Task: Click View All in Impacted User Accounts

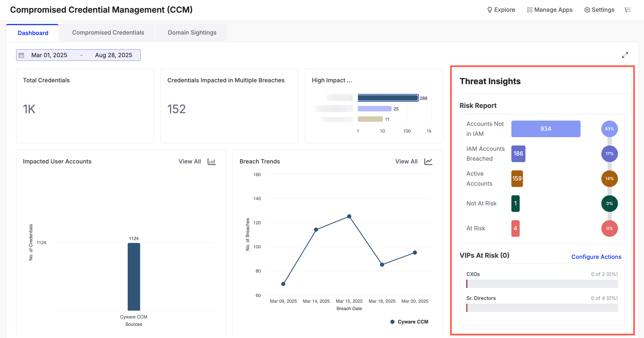Action: (x=190, y=162)
